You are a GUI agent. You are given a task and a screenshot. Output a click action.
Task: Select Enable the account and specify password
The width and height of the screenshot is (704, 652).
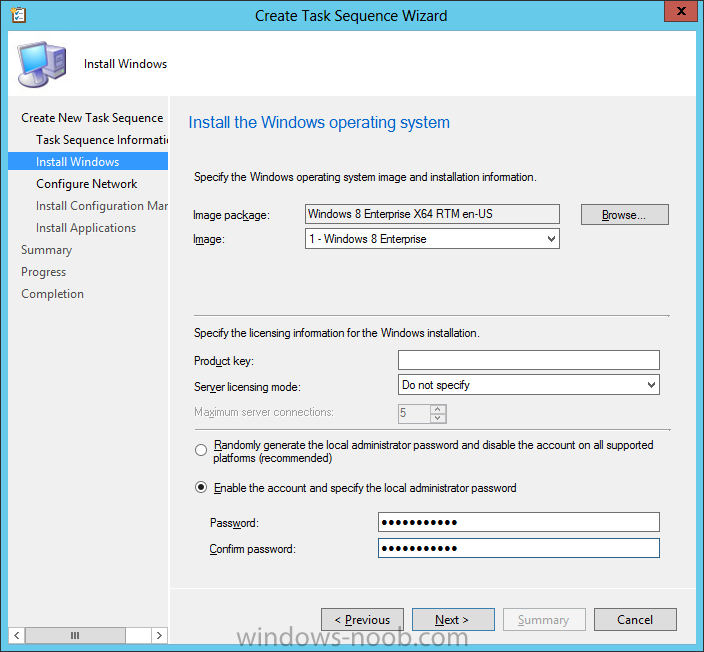coord(201,487)
